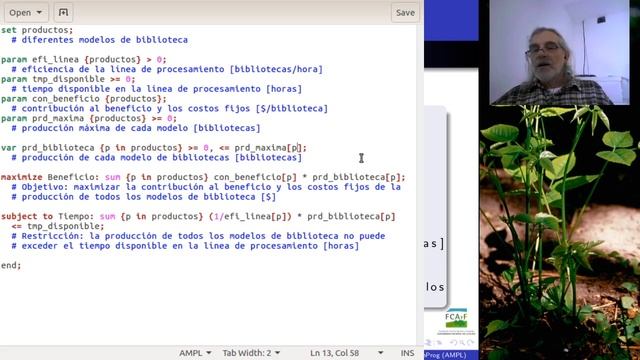Click comment '# Restricción: la producción de todos'
The height and width of the screenshot is (360, 640).
(x=198, y=236)
